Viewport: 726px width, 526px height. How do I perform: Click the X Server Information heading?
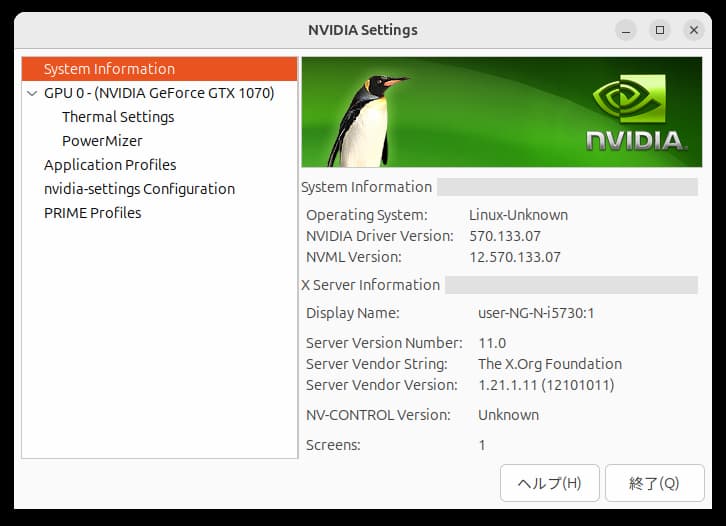[x=370, y=285]
